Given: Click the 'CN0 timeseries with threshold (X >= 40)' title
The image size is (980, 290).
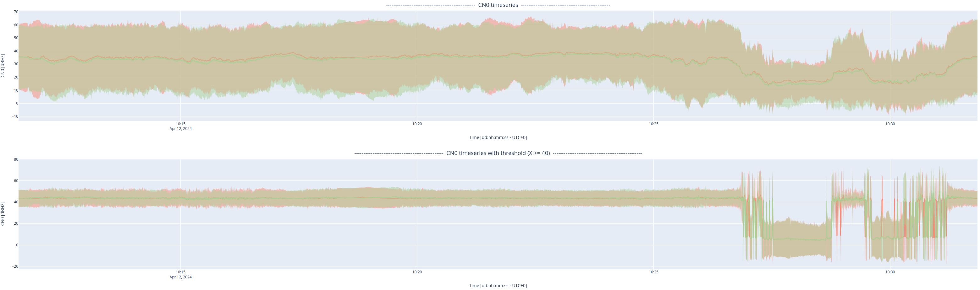Looking at the screenshot, I should pyautogui.click(x=498, y=153).
